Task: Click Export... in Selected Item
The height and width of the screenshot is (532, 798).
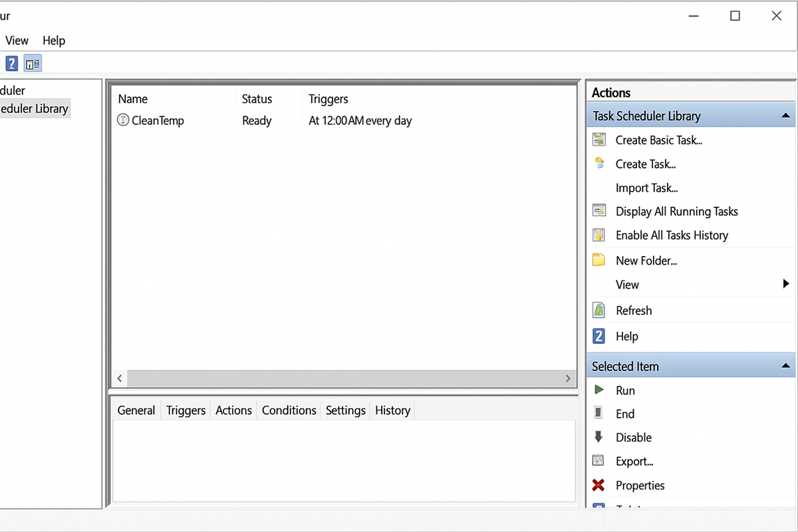Action: (x=634, y=462)
